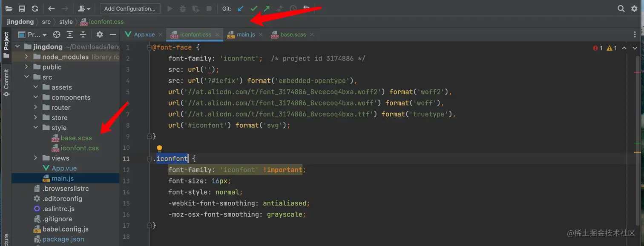Expand the public folder
This screenshot has height=246, width=644.
pyautogui.click(x=26, y=67)
